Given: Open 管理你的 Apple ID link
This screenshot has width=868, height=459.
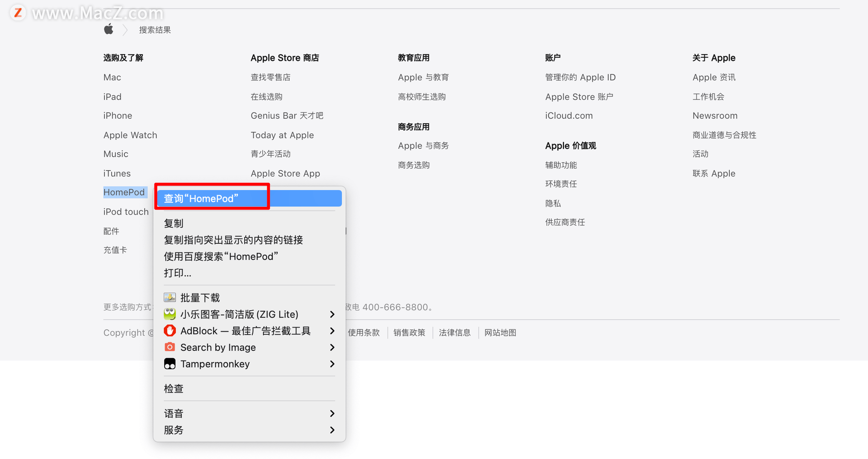Looking at the screenshot, I should pyautogui.click(x=580, y=77).
